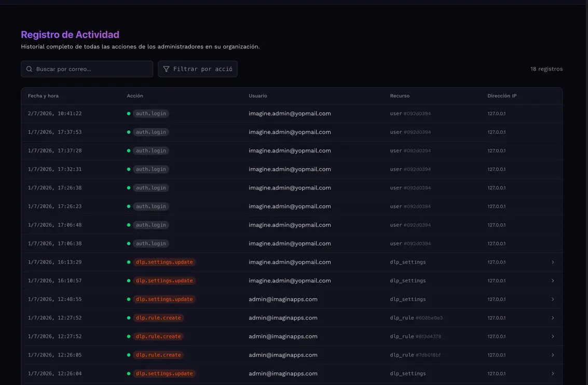
Task: Select the auth.login badge at 10:41:22
Action: point(151,114)
